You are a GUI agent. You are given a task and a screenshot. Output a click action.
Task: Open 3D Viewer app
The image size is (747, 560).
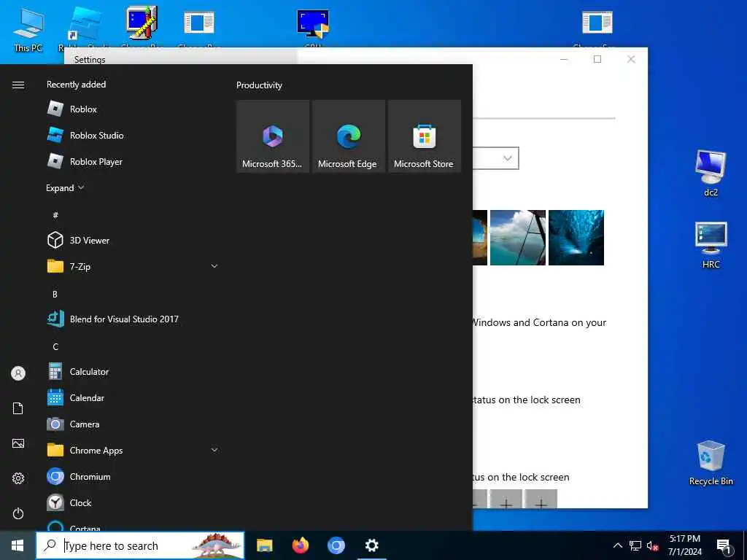pos(133,240)
